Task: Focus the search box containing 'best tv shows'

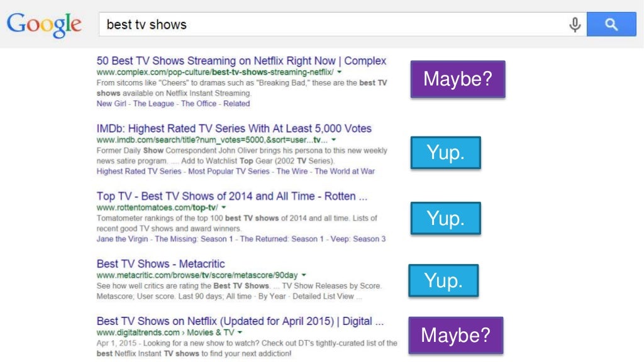Action: [x=342, y=25]
